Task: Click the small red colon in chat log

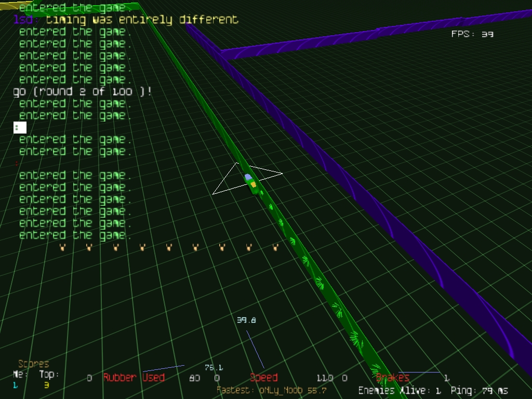Action: (x=17, y=163)
